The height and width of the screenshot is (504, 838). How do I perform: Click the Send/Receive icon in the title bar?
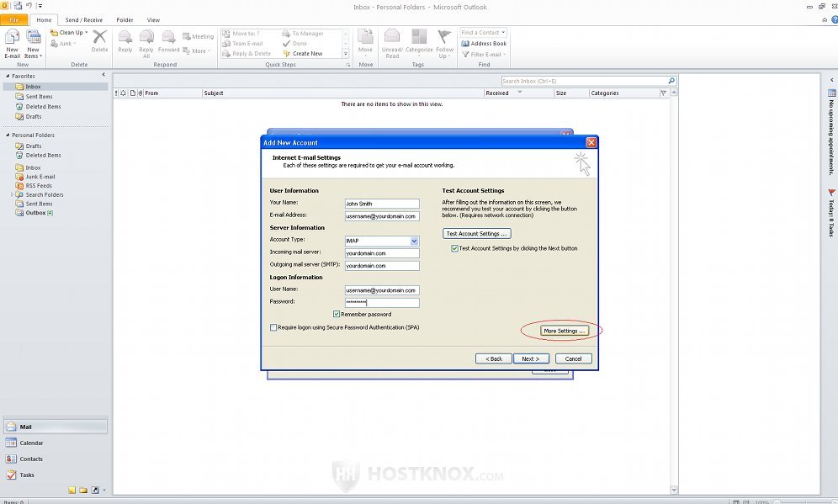18,6
